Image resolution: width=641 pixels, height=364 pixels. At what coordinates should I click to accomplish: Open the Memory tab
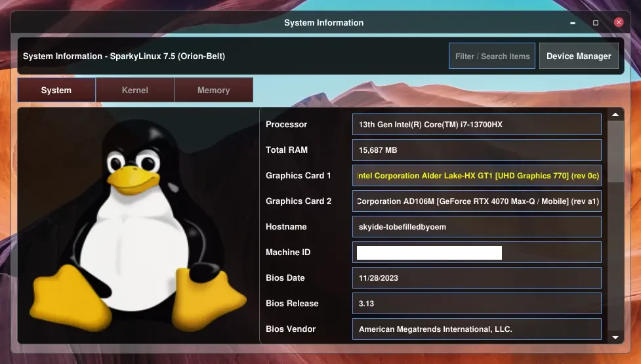point(214,90)
